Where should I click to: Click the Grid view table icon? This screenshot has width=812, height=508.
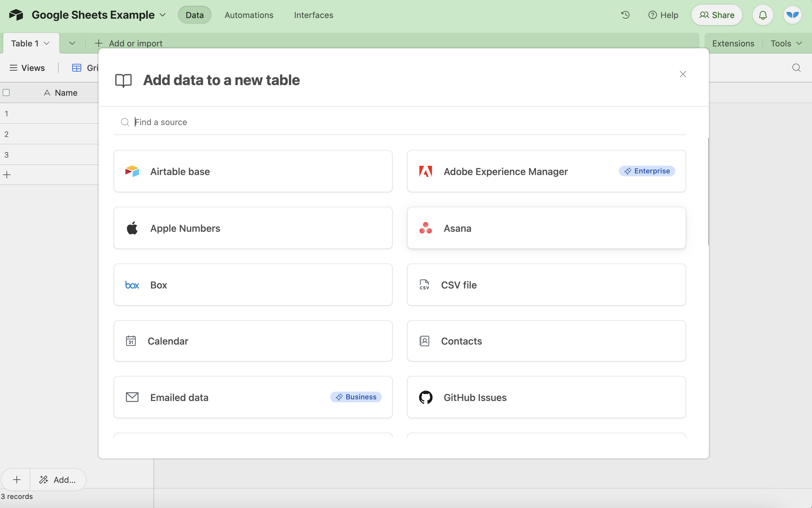click(x=77, y=68)
